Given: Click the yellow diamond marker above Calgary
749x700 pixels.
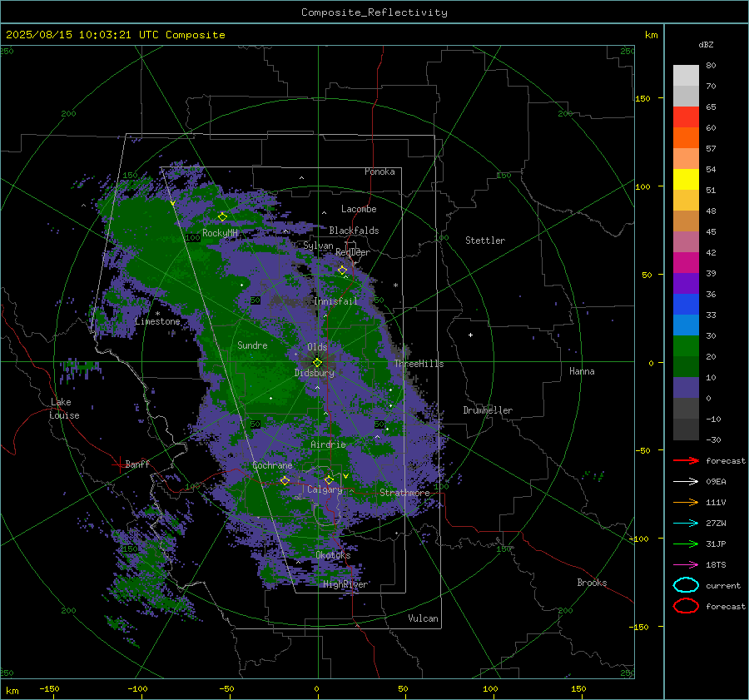Looking at the screenshot, I should click(x=329, y=479).
